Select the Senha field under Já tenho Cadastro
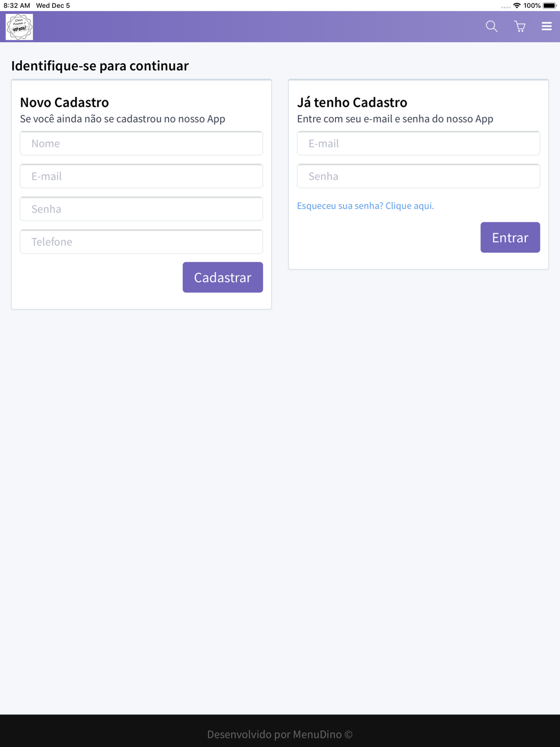 [x=418, y=176]
